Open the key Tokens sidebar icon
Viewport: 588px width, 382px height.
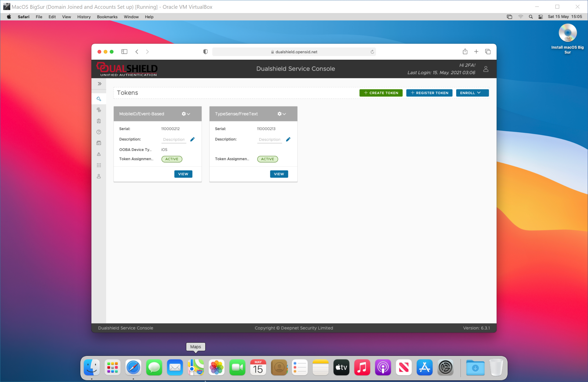(99, 99)
